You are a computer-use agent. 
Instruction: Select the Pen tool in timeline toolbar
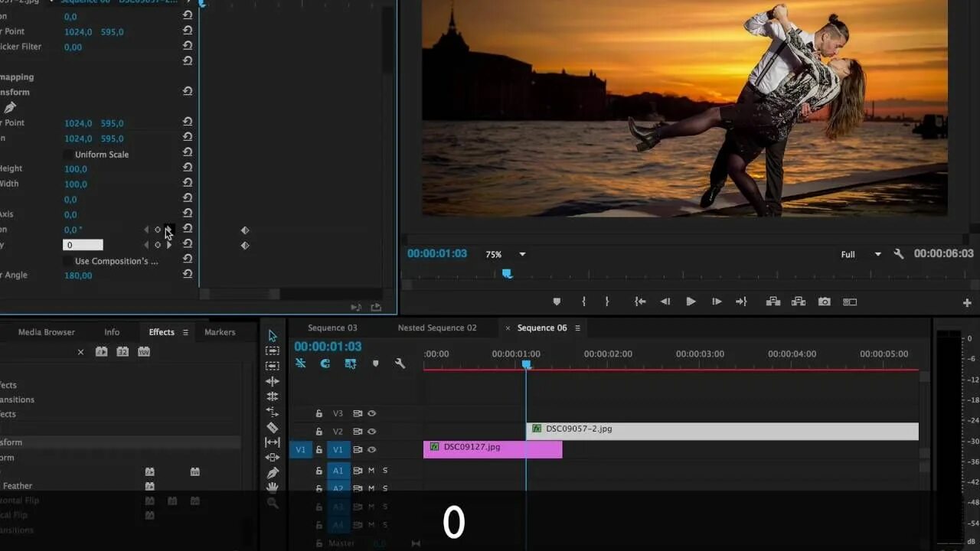pyautogui.click(x=272, y=472)
